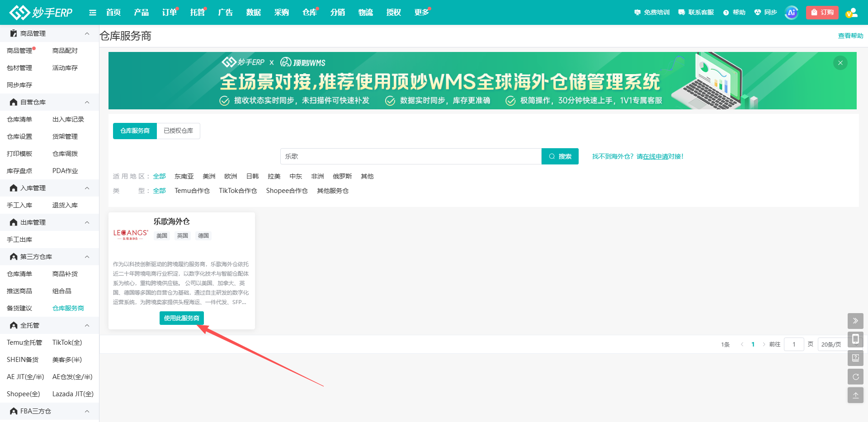
Task: Go to next page arrow
Action: 764,344
